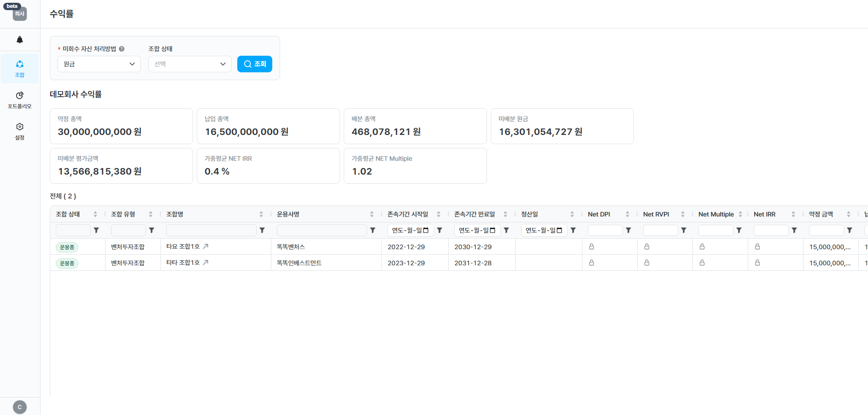Click the 조회 search button

[255, 64]
